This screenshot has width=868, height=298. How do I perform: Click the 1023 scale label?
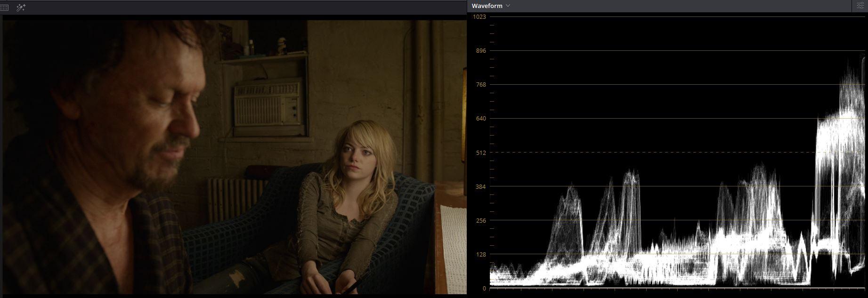(479, 17)
